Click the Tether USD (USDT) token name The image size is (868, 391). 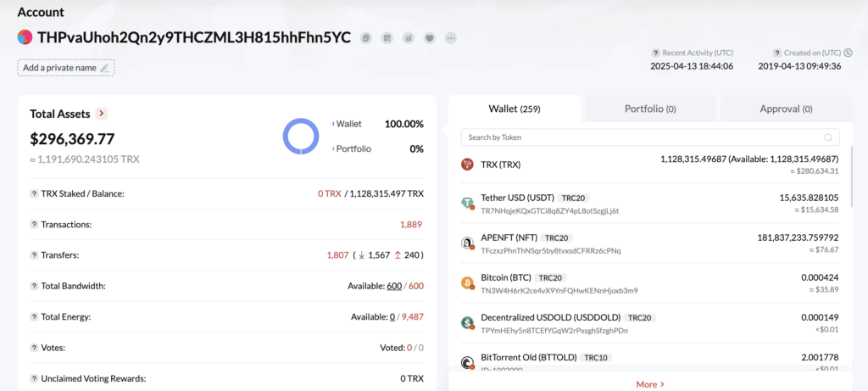click(x=518, y=198)
